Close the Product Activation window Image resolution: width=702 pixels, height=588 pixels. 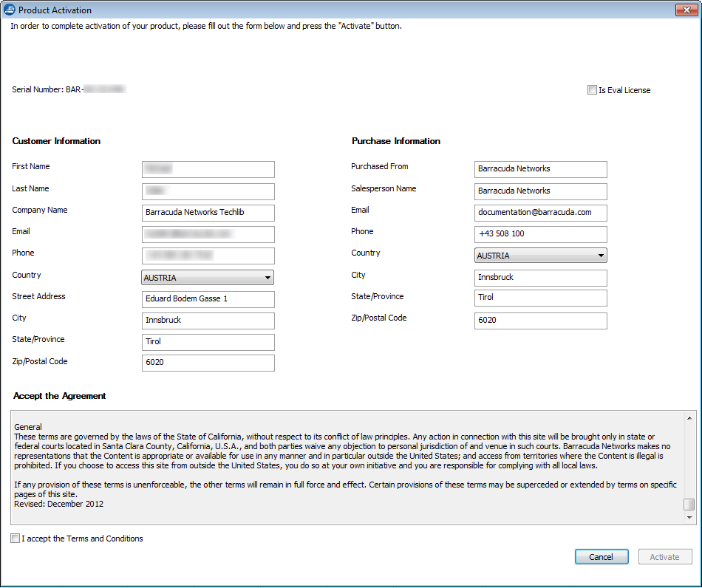[686, 10]
